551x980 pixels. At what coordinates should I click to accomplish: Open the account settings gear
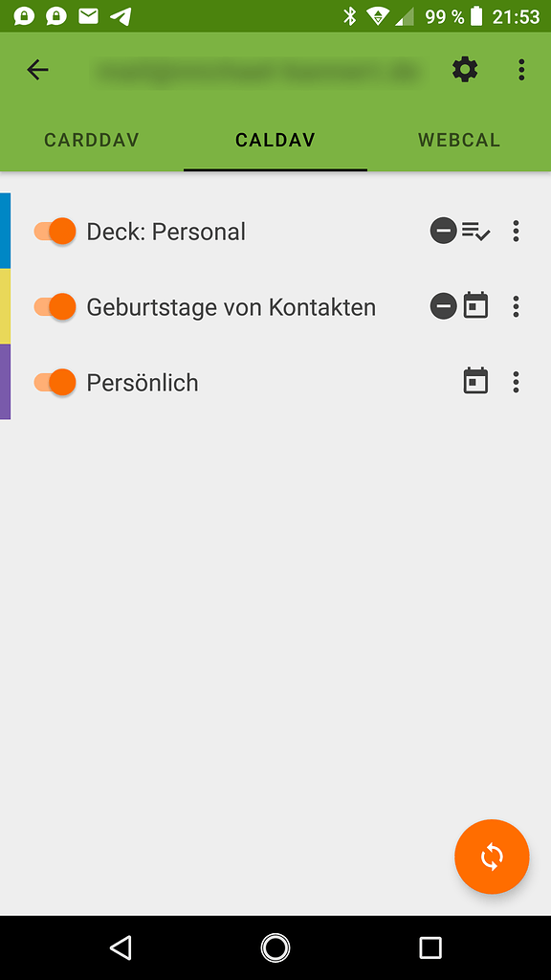pyautogui.click(x=465, y=69)
